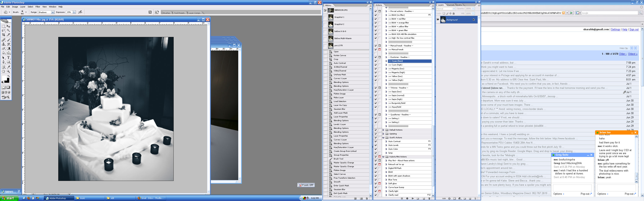644x201 pixels.
Task: Collapse the Kubota Mini Actions folder
Action: tap(383, 157)
